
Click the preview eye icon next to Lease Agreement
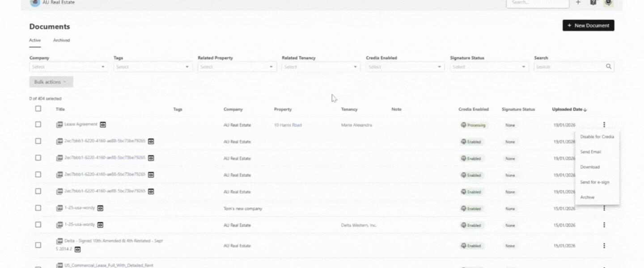pos(103,125)
